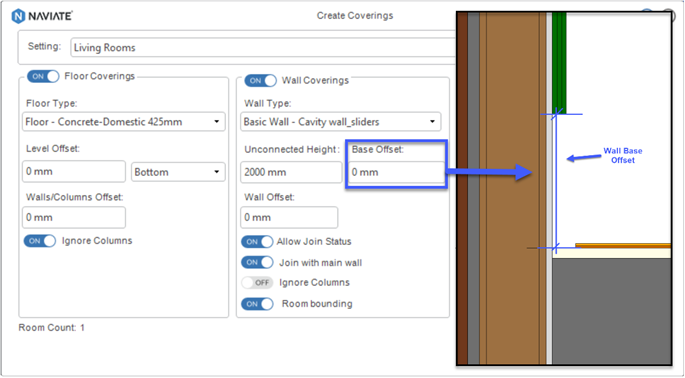Screen dimensions: 685x378
Task: Click the Unconnected Height: label
Action: (292, 149)
